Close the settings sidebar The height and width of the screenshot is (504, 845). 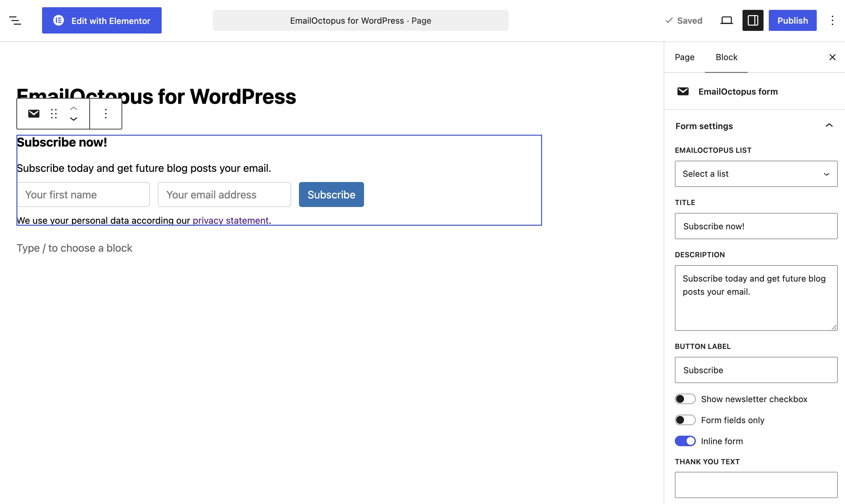tap(832, 57)
